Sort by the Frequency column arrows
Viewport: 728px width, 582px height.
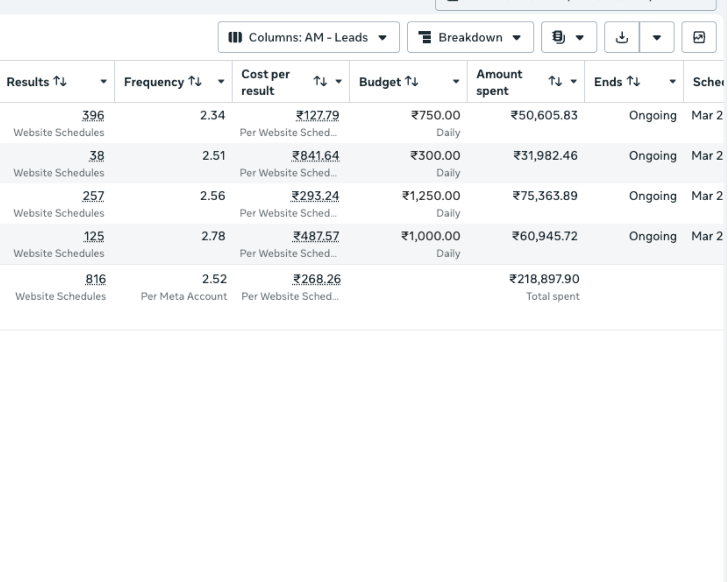[195, 81]
